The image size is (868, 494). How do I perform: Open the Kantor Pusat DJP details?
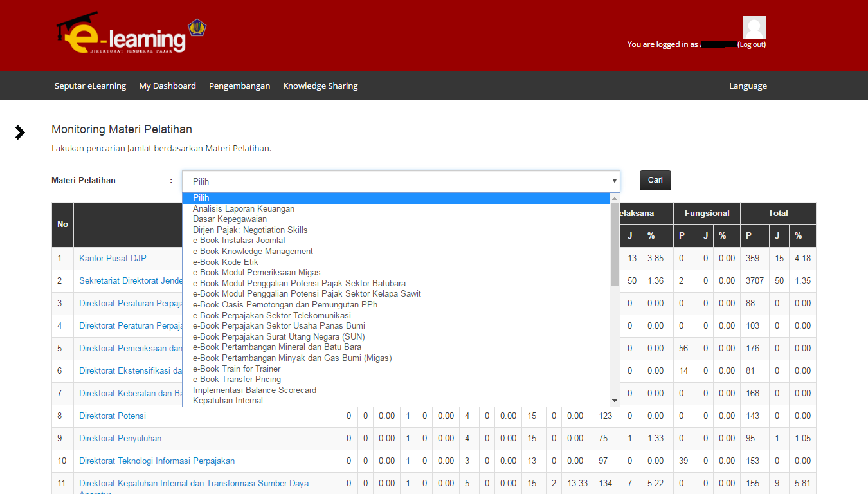click(x=113, y=258)
